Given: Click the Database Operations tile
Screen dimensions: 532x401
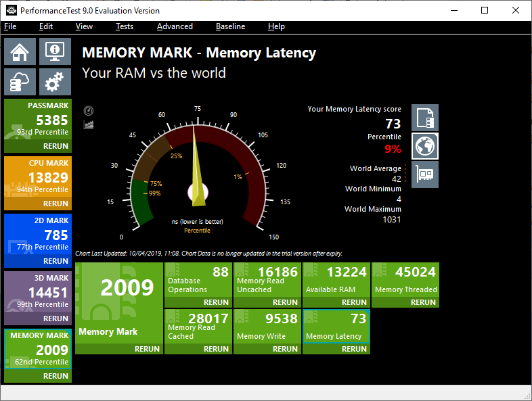Looking at the screenshot, I should [x=198, y=281].
